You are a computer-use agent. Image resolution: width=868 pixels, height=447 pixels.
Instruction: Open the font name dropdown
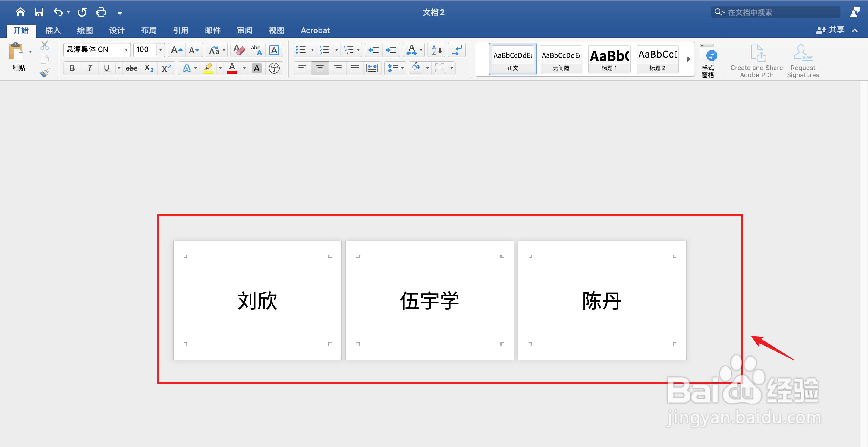pyautogui.click(x=126, y=50)
